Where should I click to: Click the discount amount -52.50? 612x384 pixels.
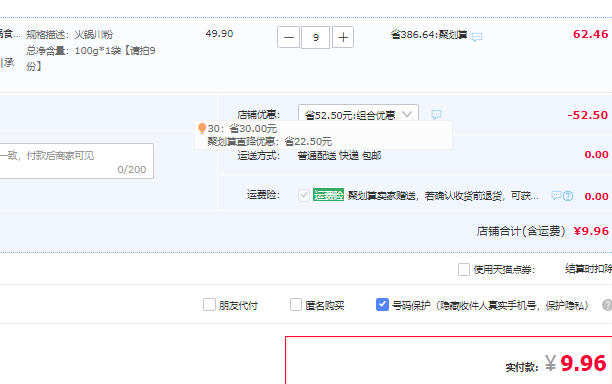click(x=587, y=115)
